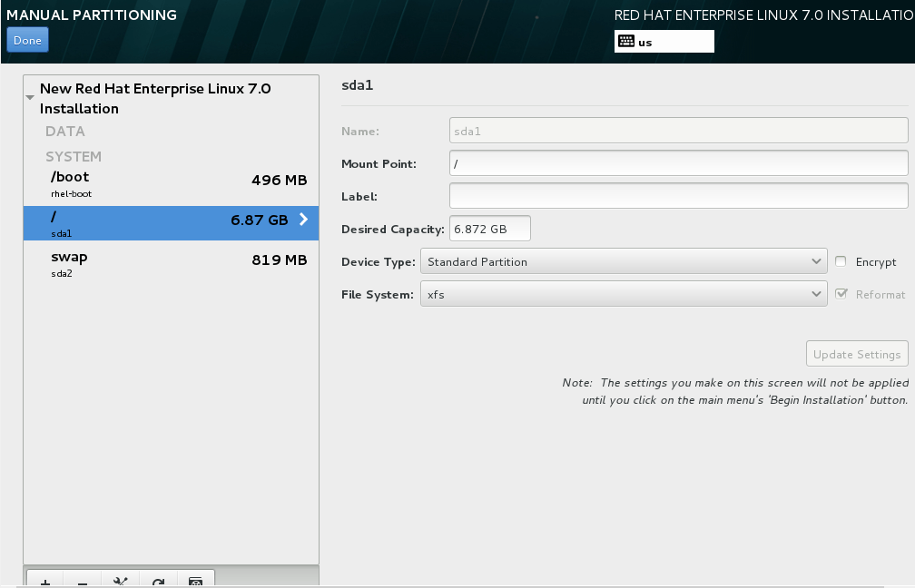The width and height of the screenshot is (915, 588).
Task: Click the Done button
Action: 26,40
